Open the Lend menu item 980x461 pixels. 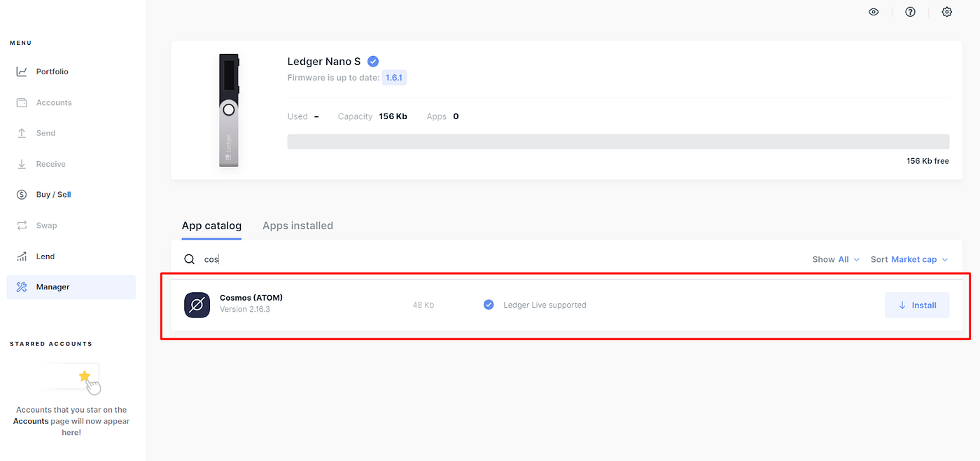point(71,256)
